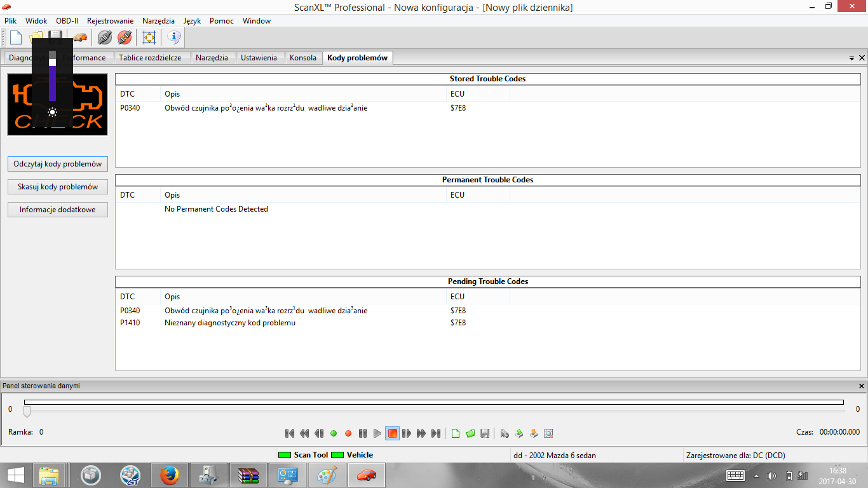Viewport: 868px width, 488px height.
Task: Open Firefox from the Windows taskbar
Action: pos(169,475)
